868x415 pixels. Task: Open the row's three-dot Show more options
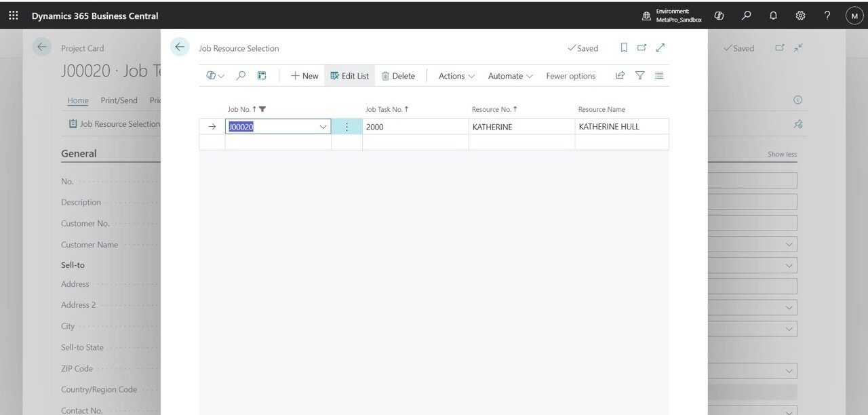click(347, 127)
